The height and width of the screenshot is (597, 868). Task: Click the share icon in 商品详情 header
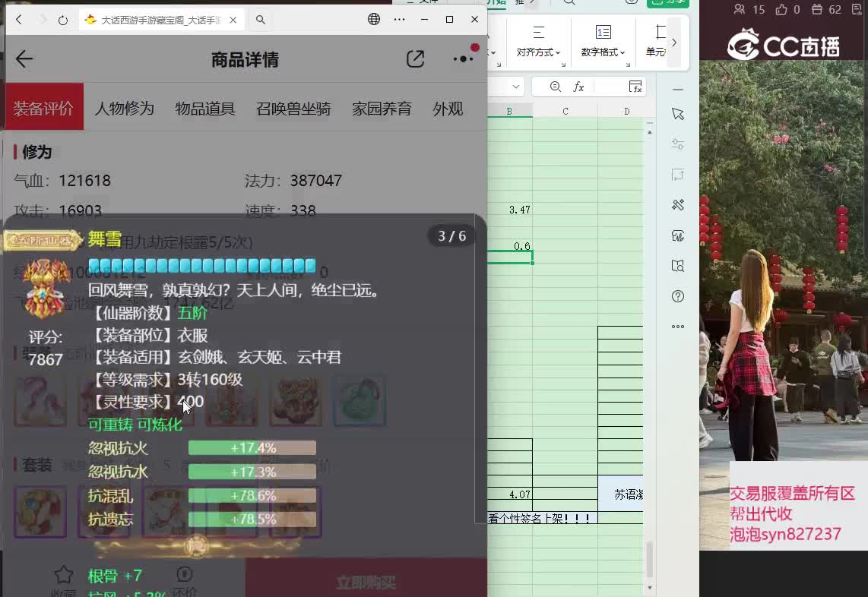coord(415,59)
